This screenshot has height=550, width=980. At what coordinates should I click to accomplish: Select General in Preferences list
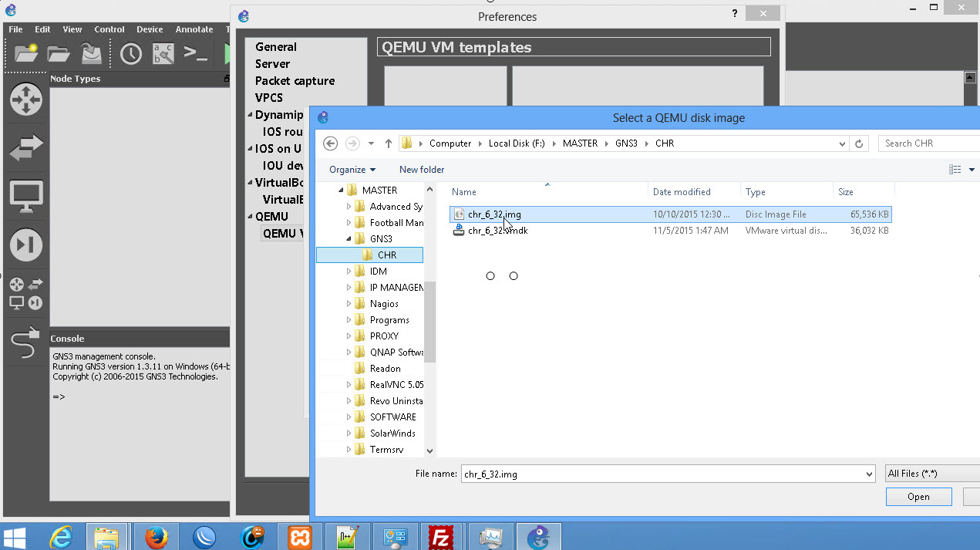pos(276,47)
